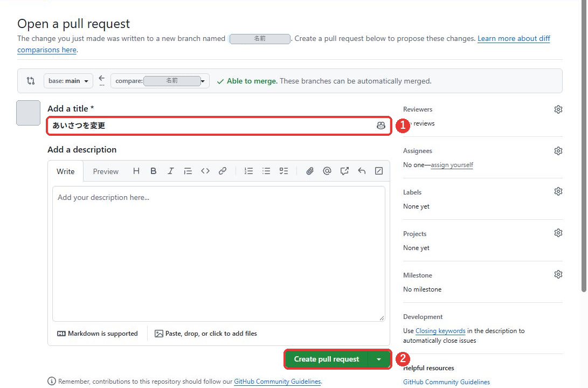Insert a heading with the H icon
This screenshot has height=388, width=588.
click(x=136, y=171)
